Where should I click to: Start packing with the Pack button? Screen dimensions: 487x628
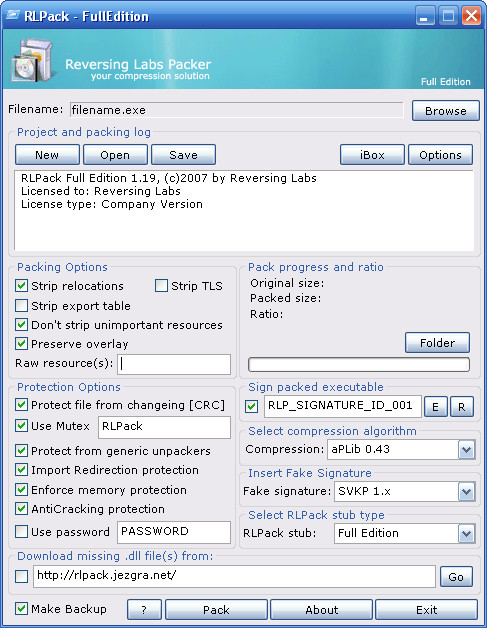click(216, 610)
